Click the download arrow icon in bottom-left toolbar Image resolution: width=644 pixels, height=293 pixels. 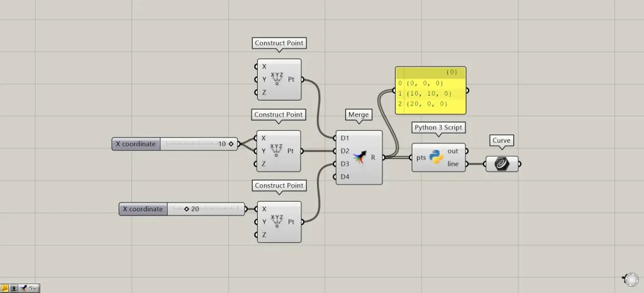point(14,288)
